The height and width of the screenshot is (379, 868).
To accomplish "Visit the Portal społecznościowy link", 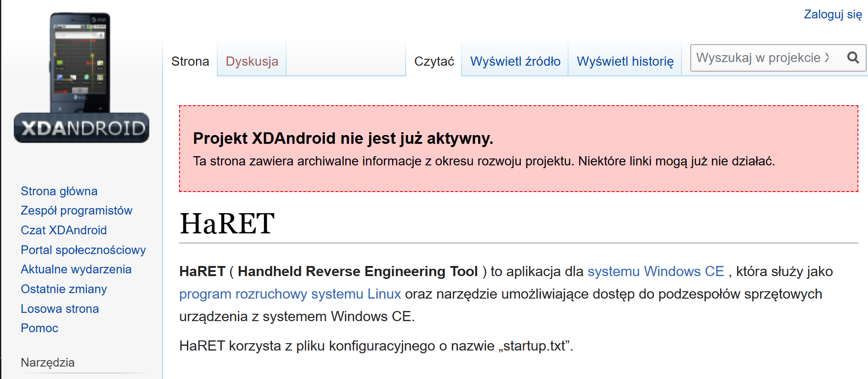I will tap(83, 250).
